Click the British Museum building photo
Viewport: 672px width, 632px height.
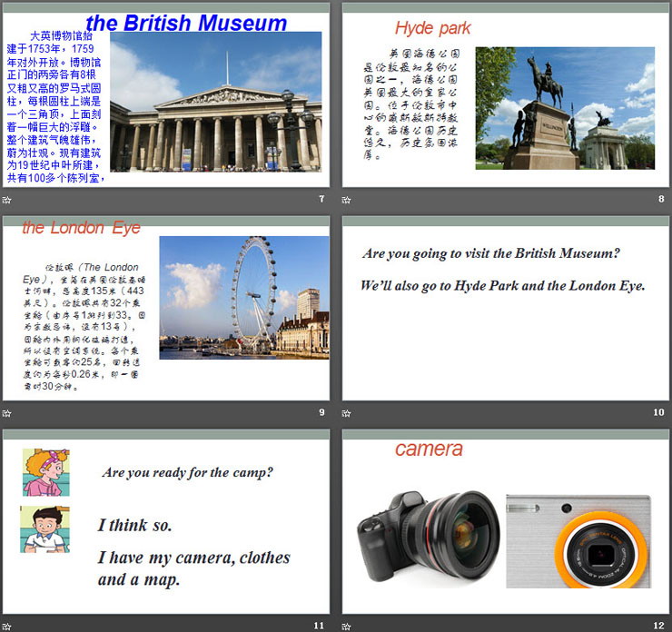tap(215, 102)
